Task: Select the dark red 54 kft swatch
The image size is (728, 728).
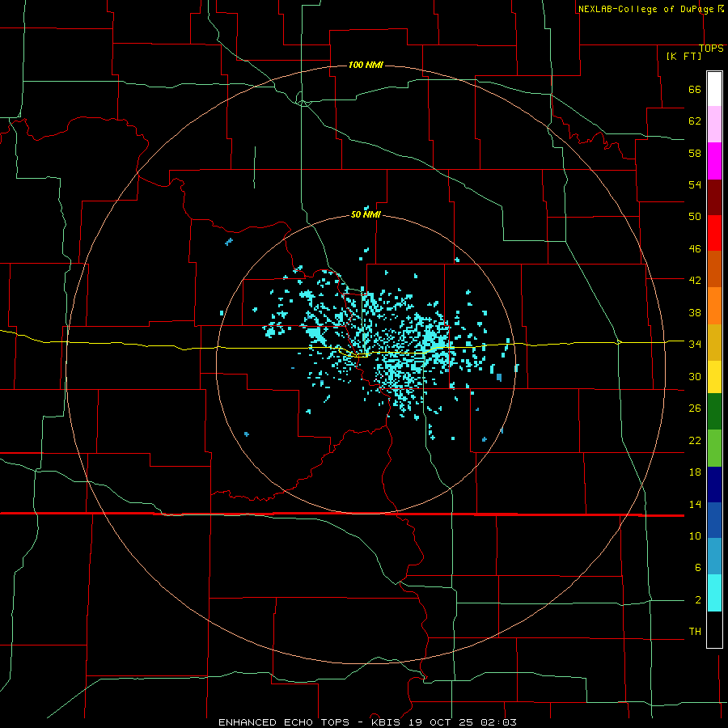Action: (x=714, y=197)
